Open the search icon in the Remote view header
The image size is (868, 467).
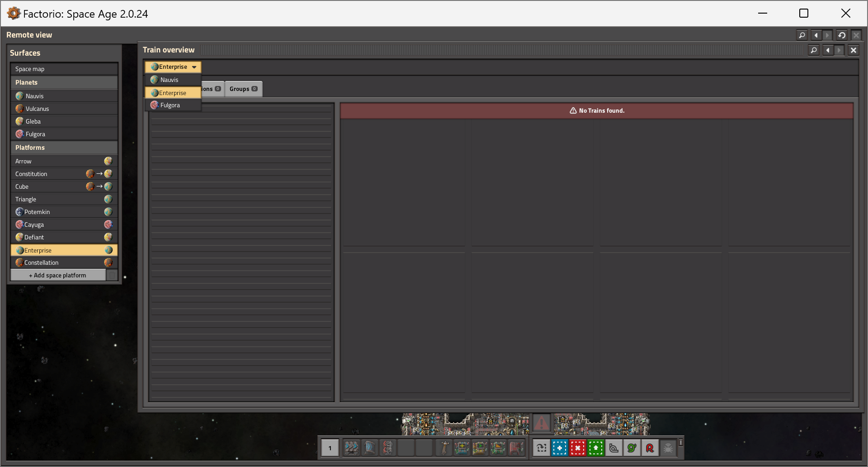coord(802,35)
